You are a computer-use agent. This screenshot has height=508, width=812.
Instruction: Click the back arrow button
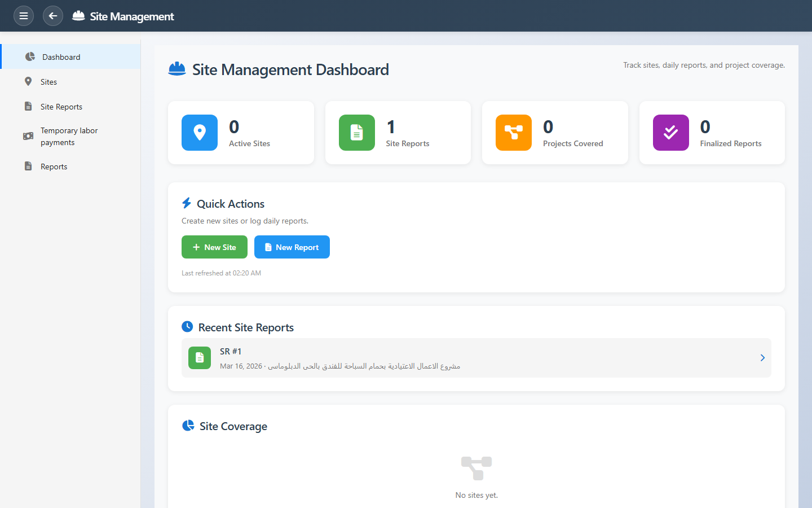[x=53, y=16]
